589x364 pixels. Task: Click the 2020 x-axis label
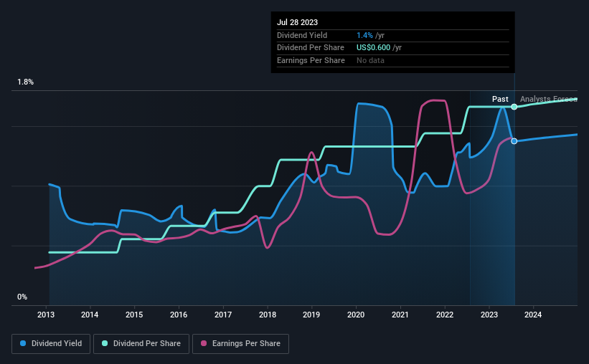(356, 315)
